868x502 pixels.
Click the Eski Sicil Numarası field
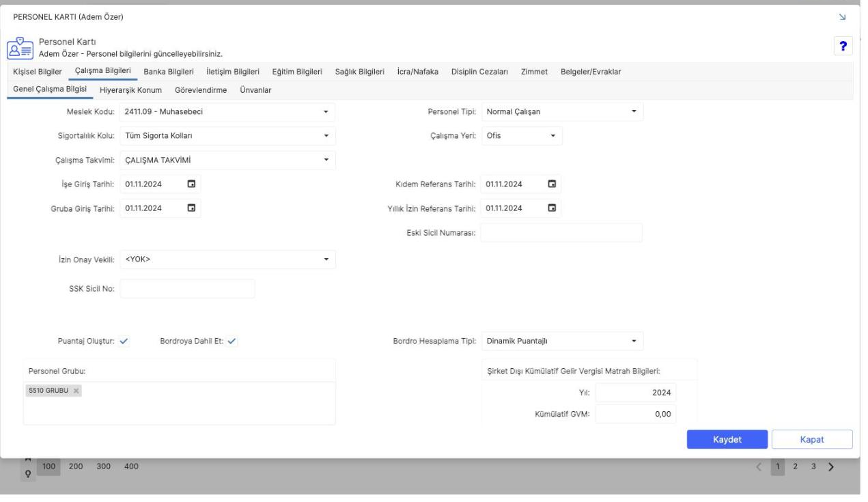pyautogui.click(x=562, y=233)
